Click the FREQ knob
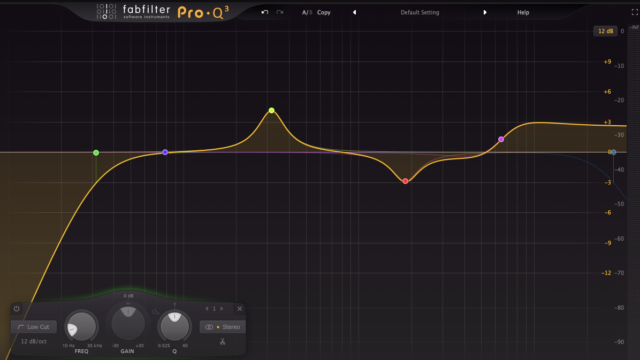The width and height of the screenshot is (640, 360). (x=81, y=327)
